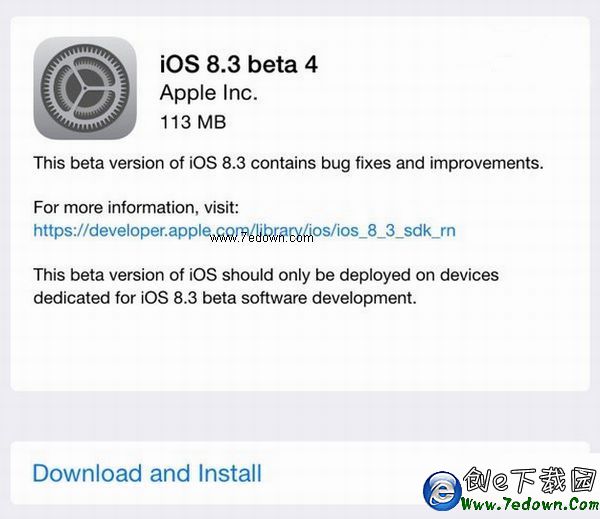
Task: Click the 113 MB update size label
Action: 193,122
